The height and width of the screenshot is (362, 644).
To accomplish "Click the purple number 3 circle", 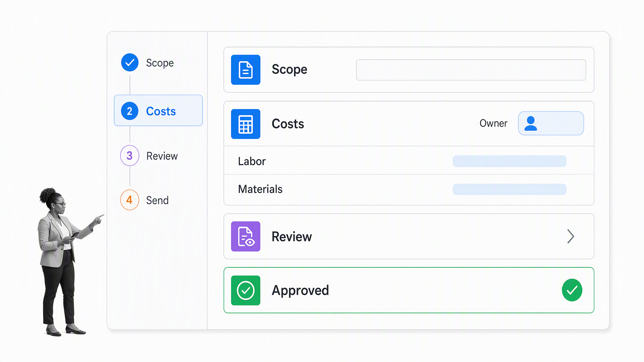I will [130, 156].
